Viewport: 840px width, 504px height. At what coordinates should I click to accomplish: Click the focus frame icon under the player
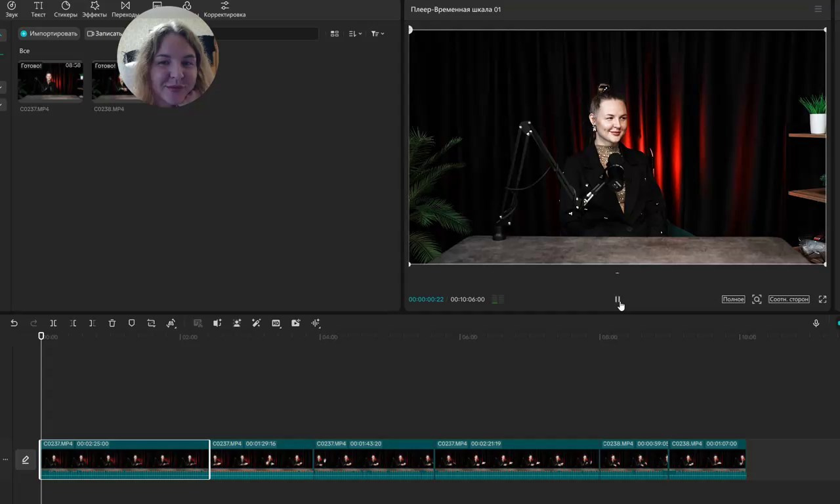point(757,299)
